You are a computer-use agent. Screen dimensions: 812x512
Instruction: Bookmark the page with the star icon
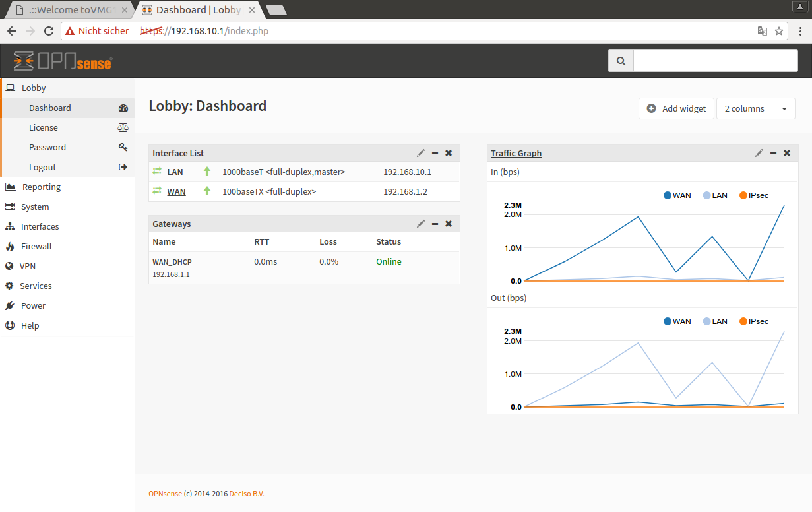(x=779, y=31)
